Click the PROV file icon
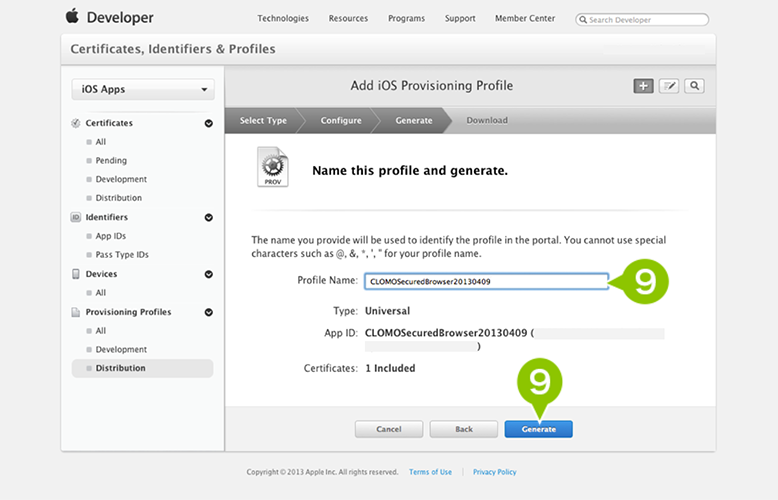The image size is (778, 500). click(272, 167)
